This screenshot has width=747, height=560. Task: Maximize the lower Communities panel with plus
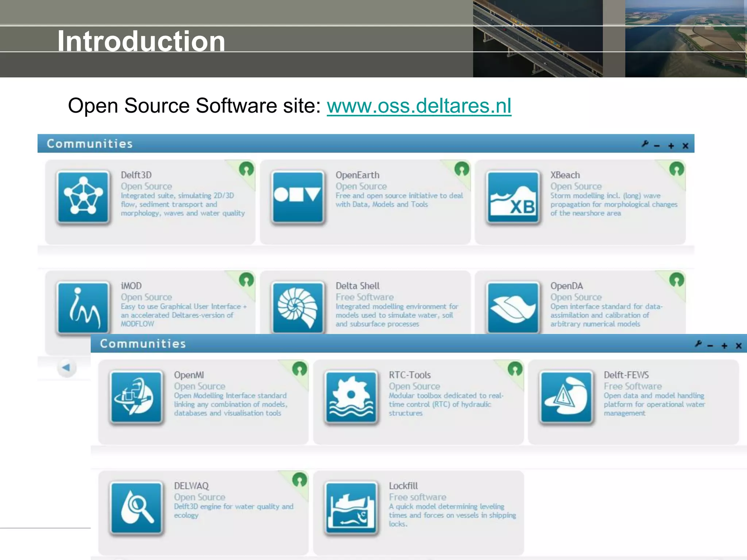tap(724, 346)
